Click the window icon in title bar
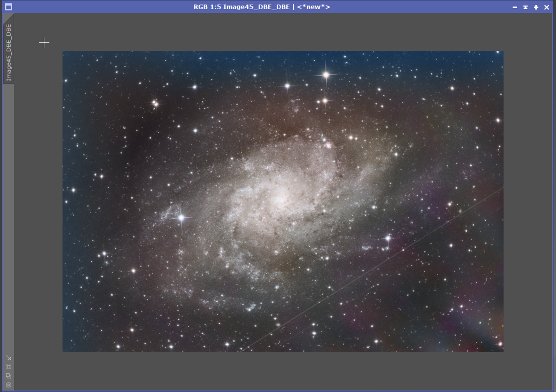The image size is (556, 392). coord(9,7)
